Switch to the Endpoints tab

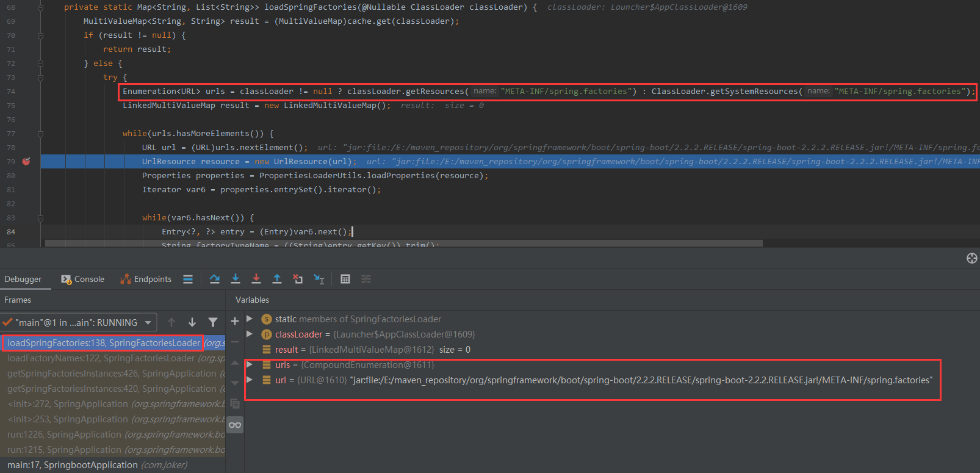(x=146, y=279)
